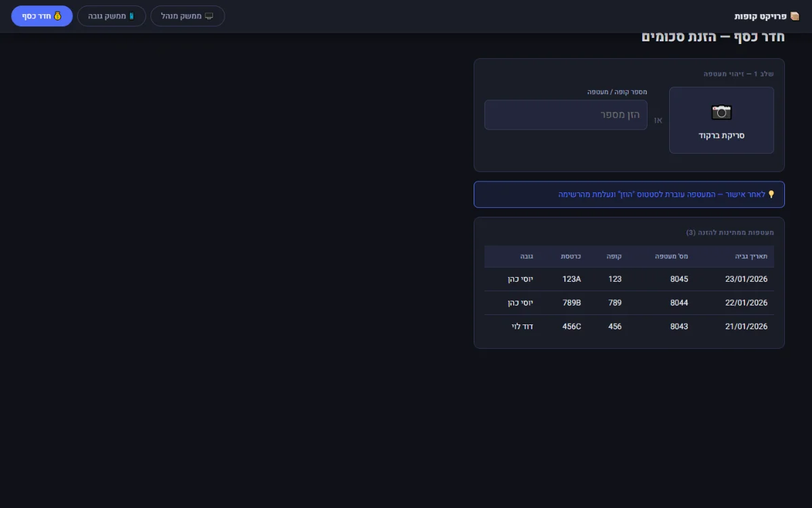Click register number 456 in the table
This screenshot has width=812, height=508.
pyautogui.click(x=615, y=326)
